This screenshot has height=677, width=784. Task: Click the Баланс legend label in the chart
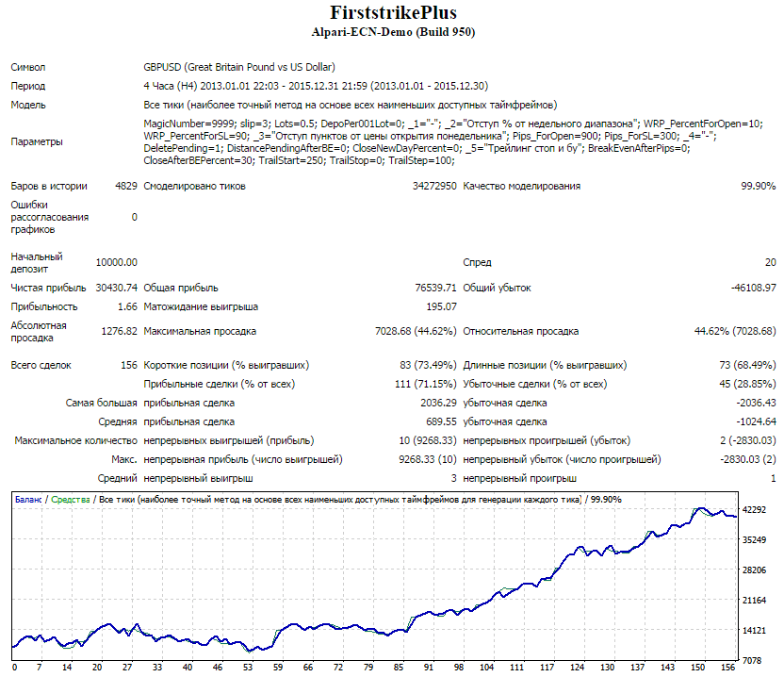(28, 500)
